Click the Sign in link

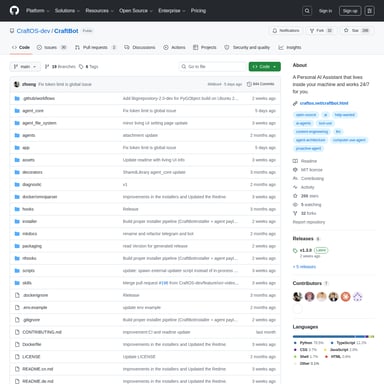(x=325, y=11)
